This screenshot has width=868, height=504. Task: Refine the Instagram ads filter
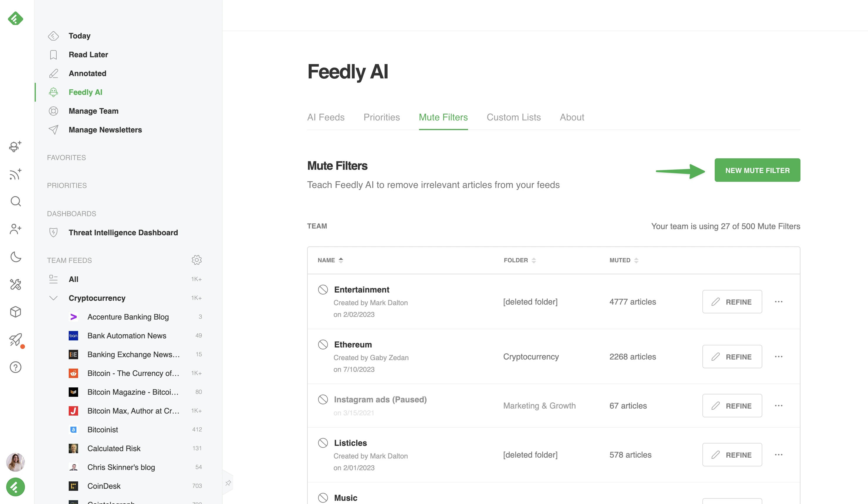click(x=732, y=406)
